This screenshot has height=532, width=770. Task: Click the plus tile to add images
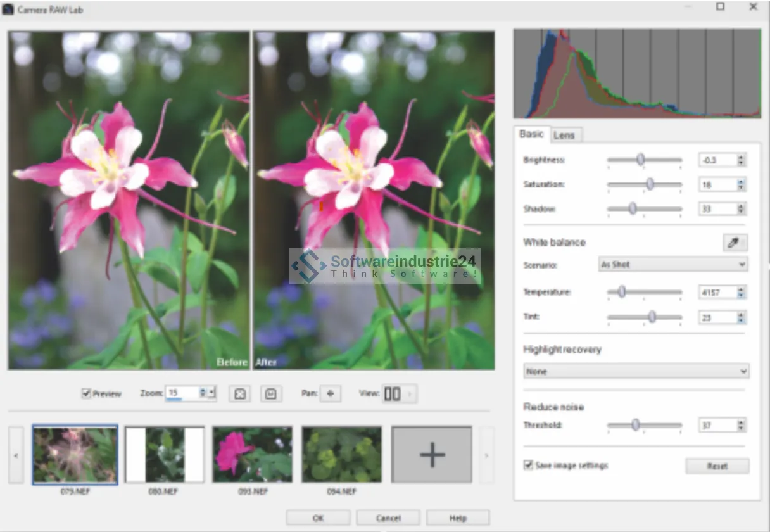tap(432, 454)
